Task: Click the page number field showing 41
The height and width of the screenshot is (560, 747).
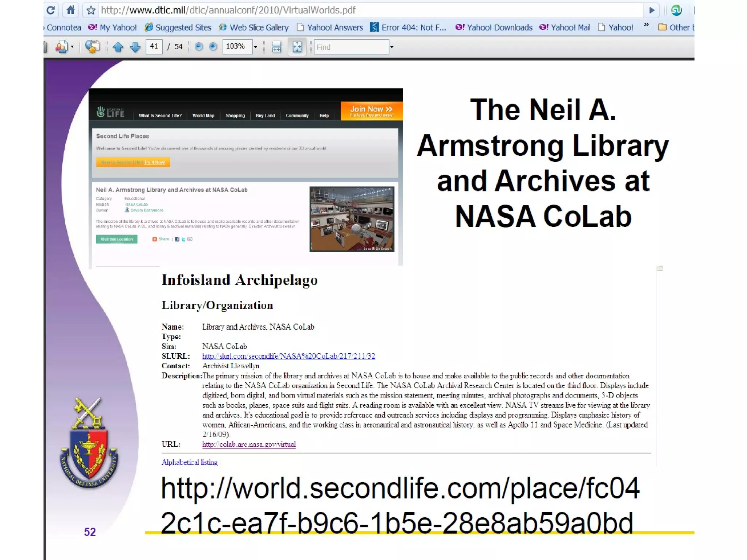Action: pyautogui.click(x=154, y=47)
